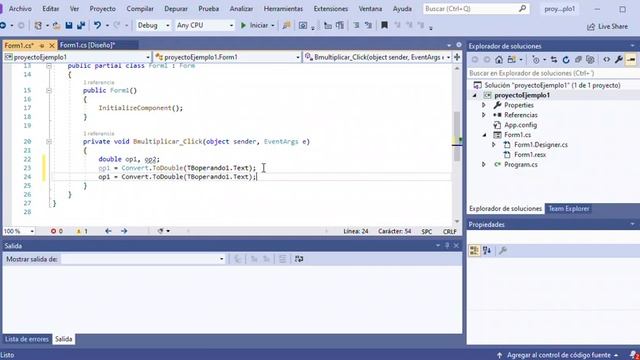
Task: Click the Show All Files icon
Action: pyautogui.click(x=590, y=60)
